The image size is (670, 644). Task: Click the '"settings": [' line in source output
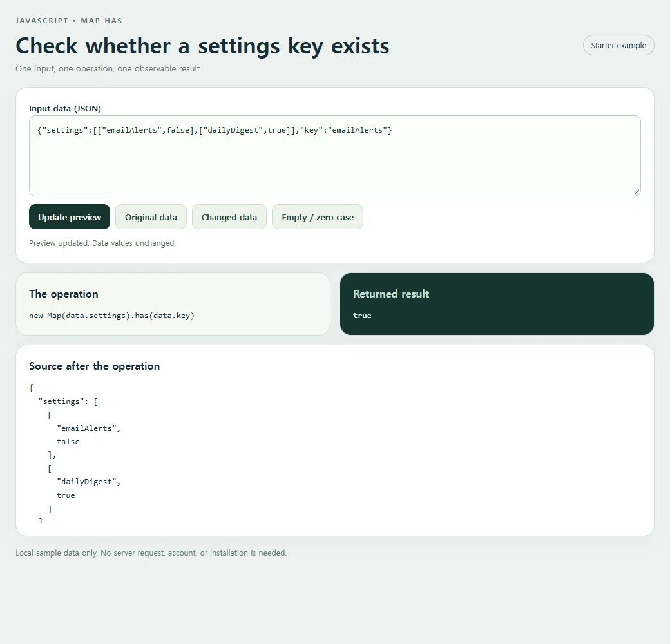pyautogui.click(x=68, y=401)
